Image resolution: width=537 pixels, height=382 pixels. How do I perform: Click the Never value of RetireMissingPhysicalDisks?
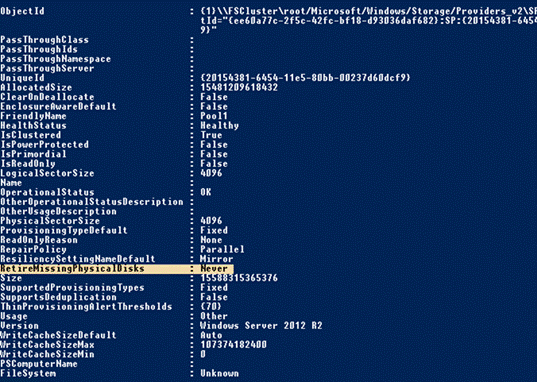pos(214,269)
